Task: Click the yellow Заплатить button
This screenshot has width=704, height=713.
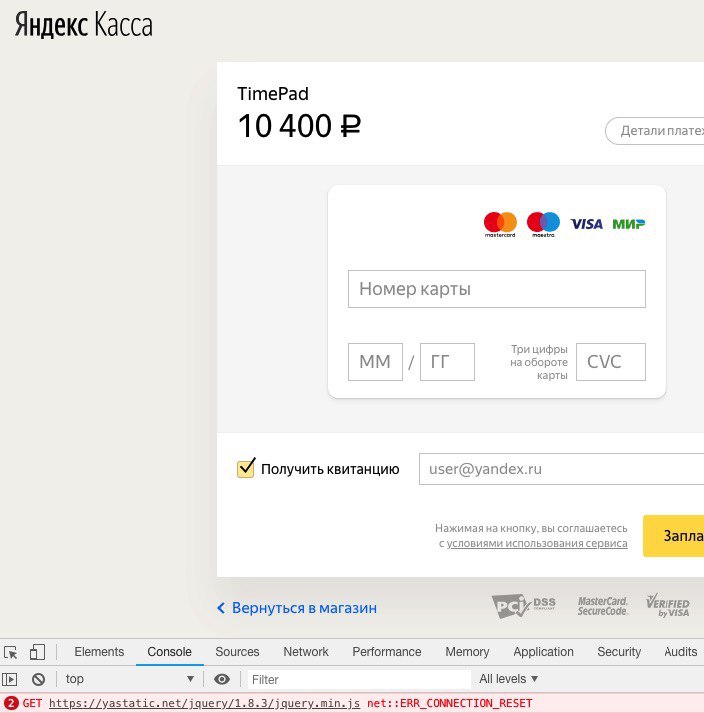Action: click(674, 536)
